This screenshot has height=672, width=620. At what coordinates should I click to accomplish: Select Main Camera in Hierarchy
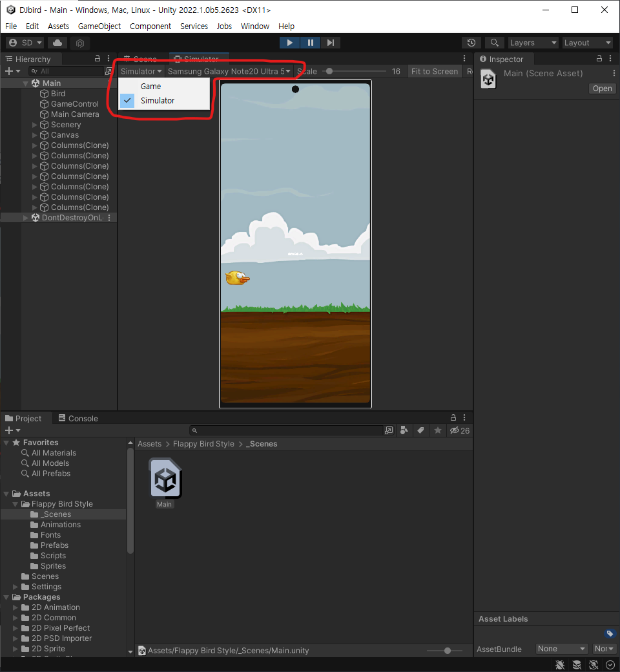point(75,114)
